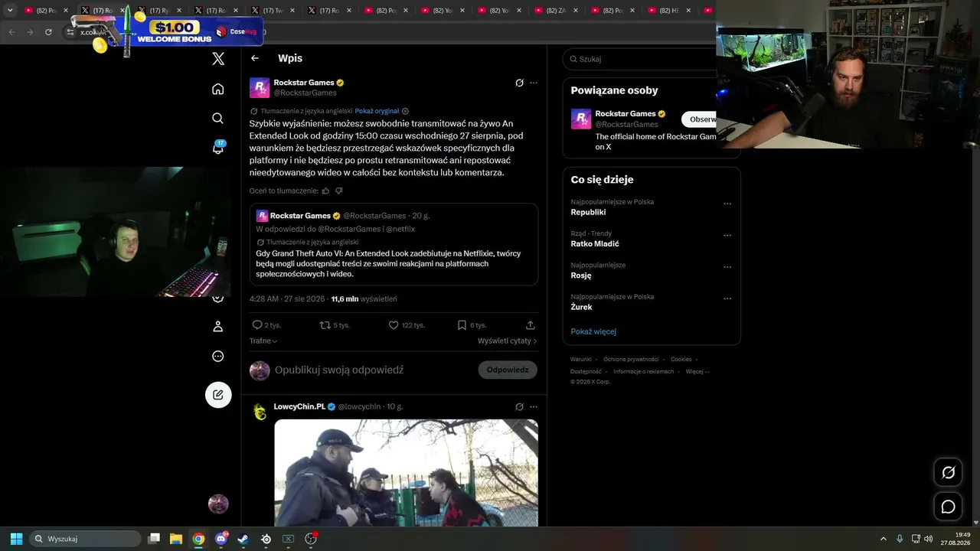Bookmark the post showing 6 tys.
980x551 pixels.
(472, 325)
